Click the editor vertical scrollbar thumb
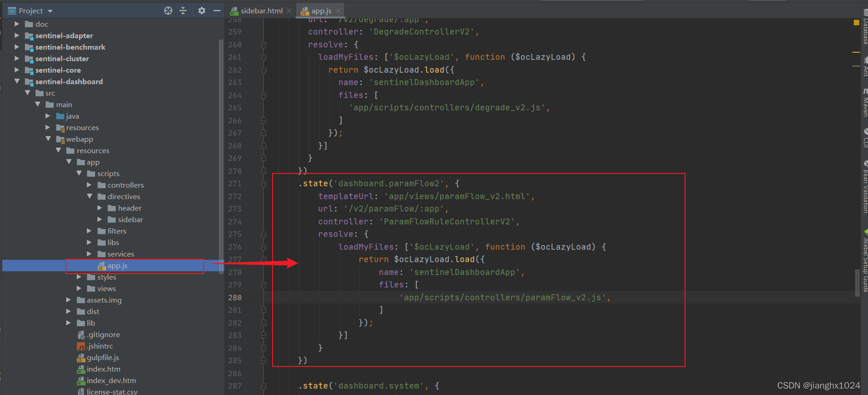This screenshot has height=395, width=868. point(857,283)
